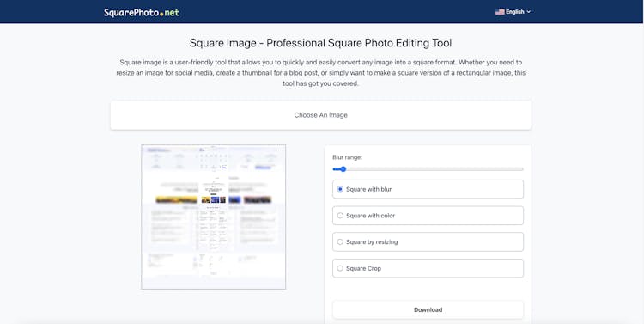The width and height of the screenshot is (644, 324).
Task: Click the Download button
Action: (428, 309)
